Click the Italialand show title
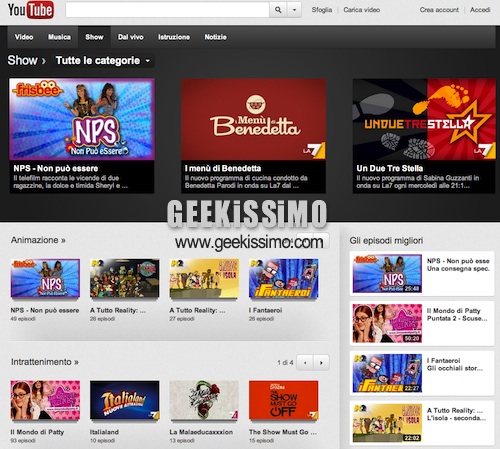This screenshot has height=449, width=500. point(104,432)
